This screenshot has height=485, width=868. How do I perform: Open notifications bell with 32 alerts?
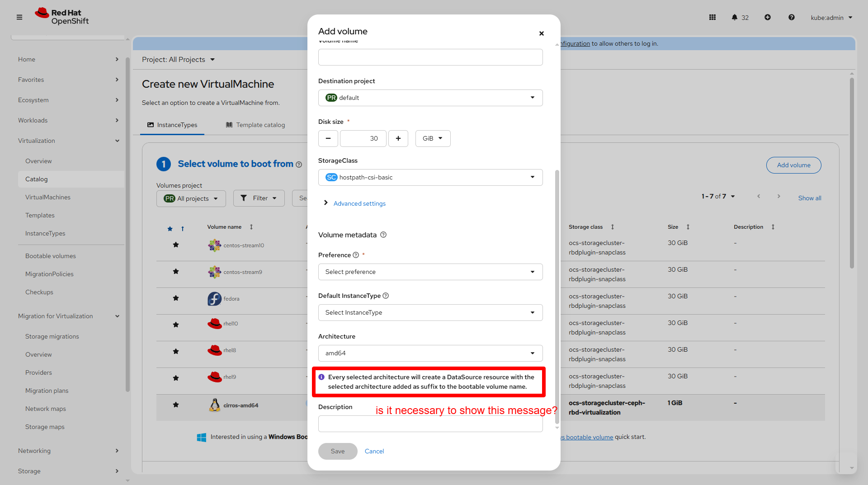coord(740,18)
